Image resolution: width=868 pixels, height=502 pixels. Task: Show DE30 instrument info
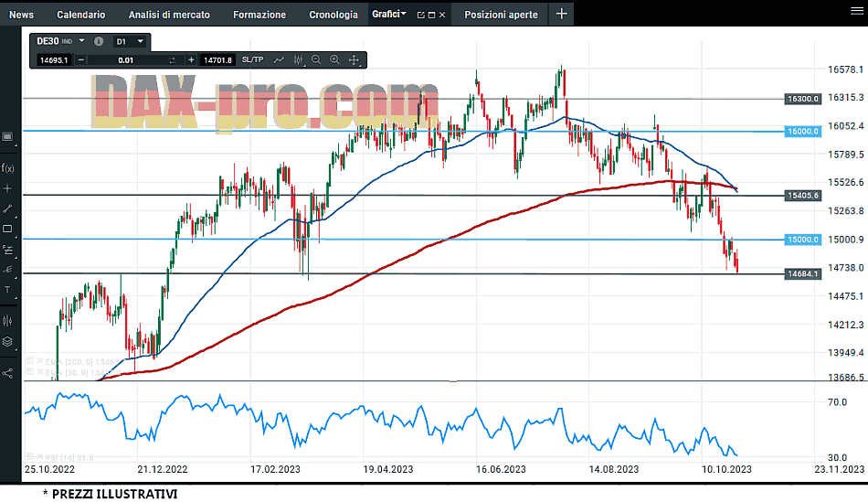click(x=99, y=41)
